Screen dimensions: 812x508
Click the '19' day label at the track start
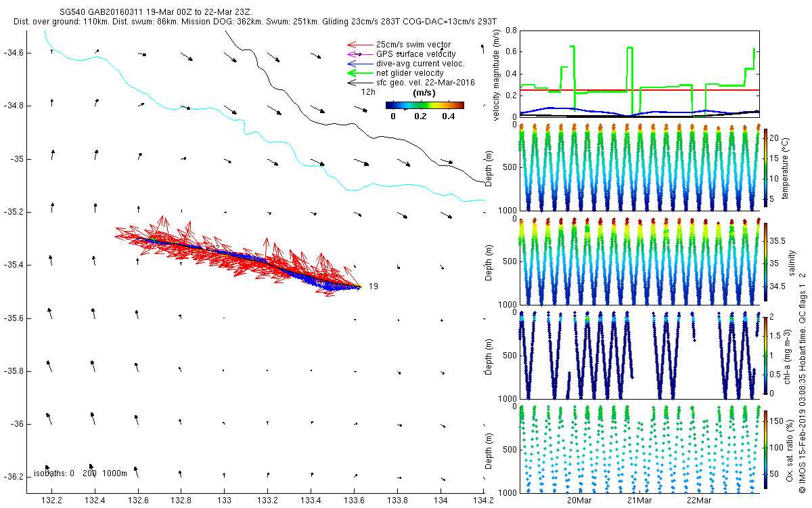click(374, 287)
